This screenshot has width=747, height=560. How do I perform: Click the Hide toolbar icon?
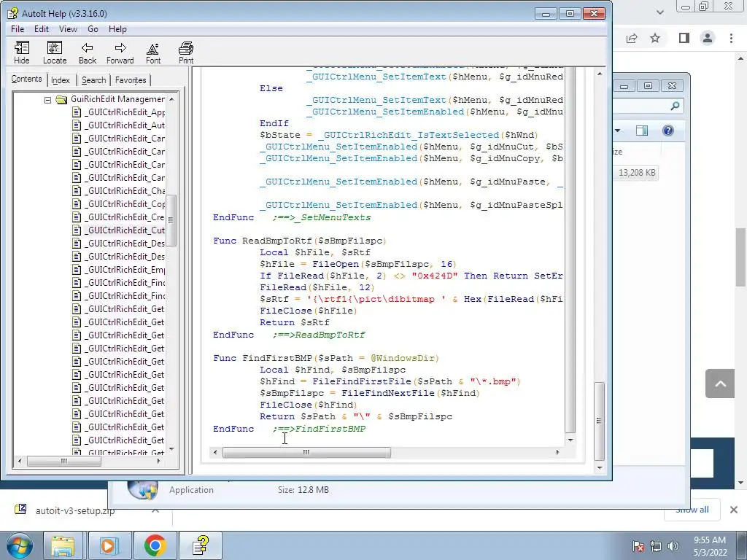coord(21,52)
